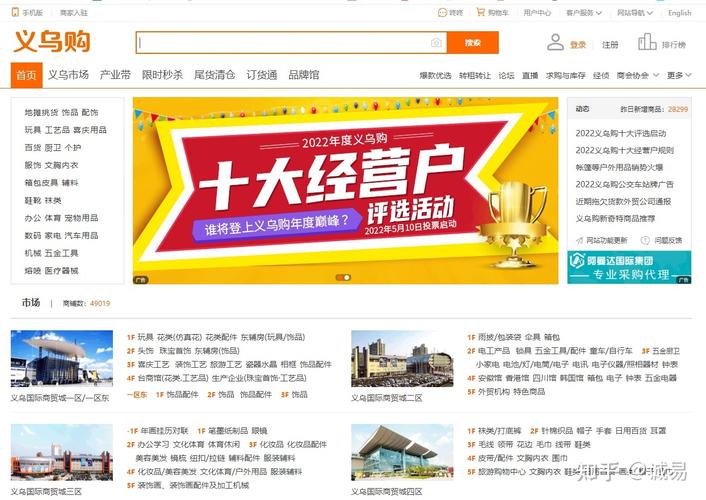The image size is (706, 500).
Task: Expand the 网站导航 dropdown
Action: tap(634, 13)
